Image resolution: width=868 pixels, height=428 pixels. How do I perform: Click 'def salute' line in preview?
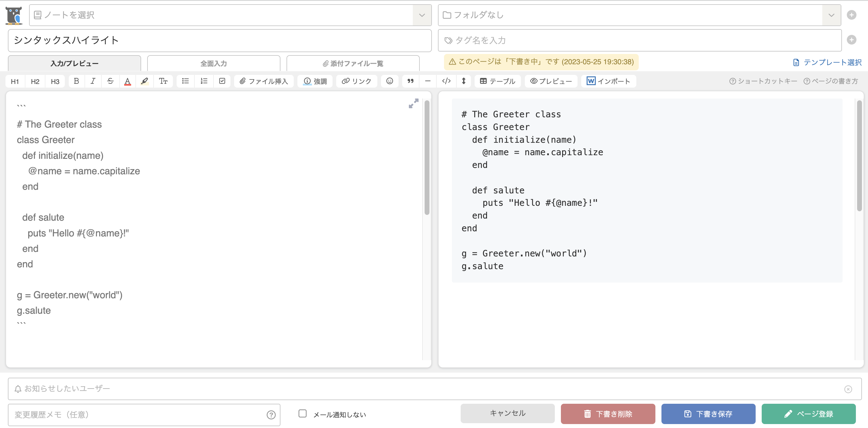coord(498,191)
